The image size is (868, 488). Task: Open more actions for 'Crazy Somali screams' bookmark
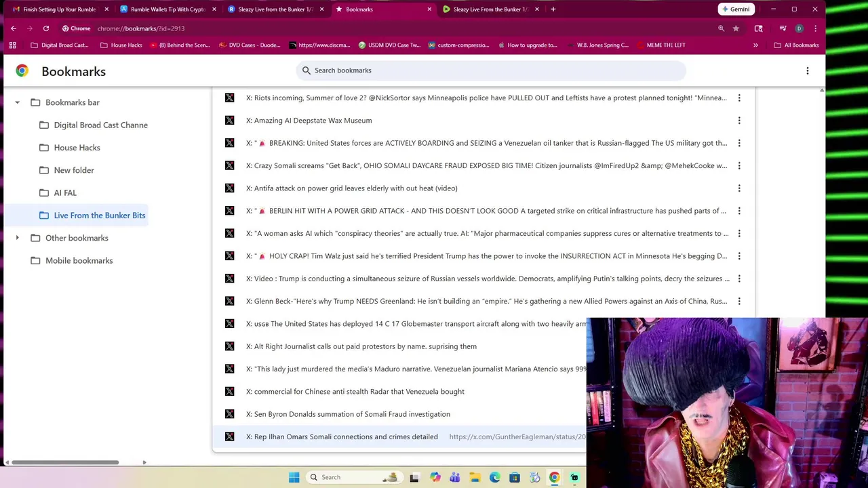[x=739, y=166]
